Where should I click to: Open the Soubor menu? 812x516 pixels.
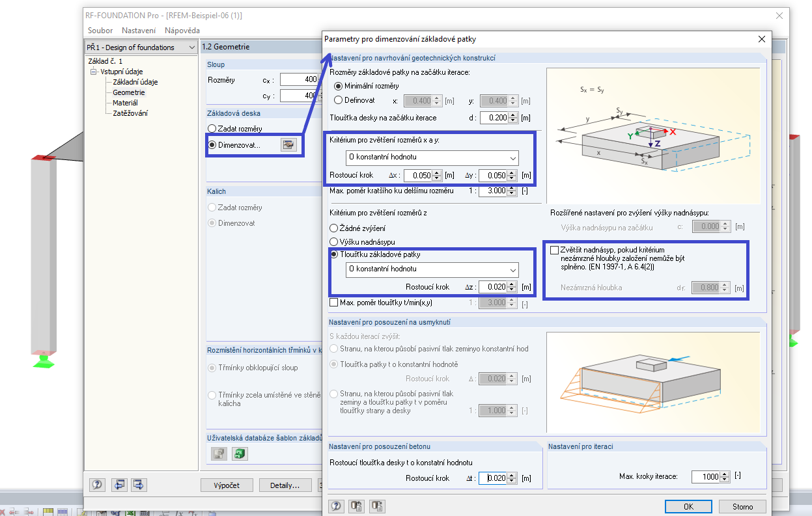tap(100, 31)
